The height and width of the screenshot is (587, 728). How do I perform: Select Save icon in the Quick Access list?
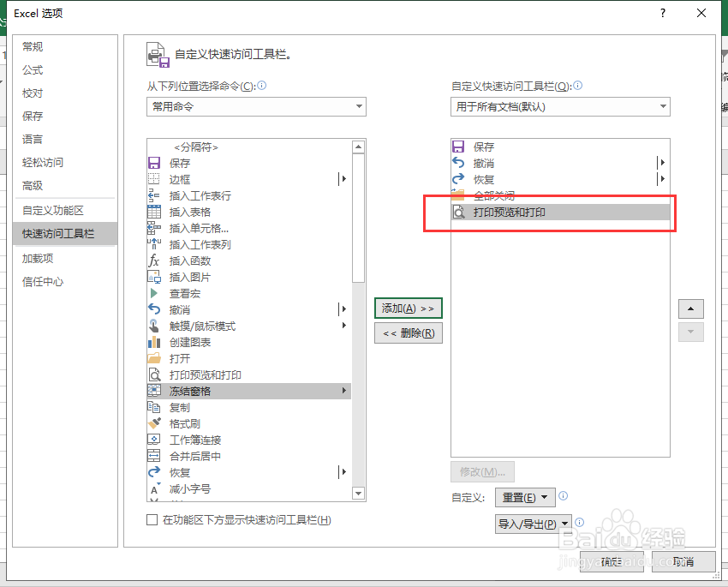[458, 147]
